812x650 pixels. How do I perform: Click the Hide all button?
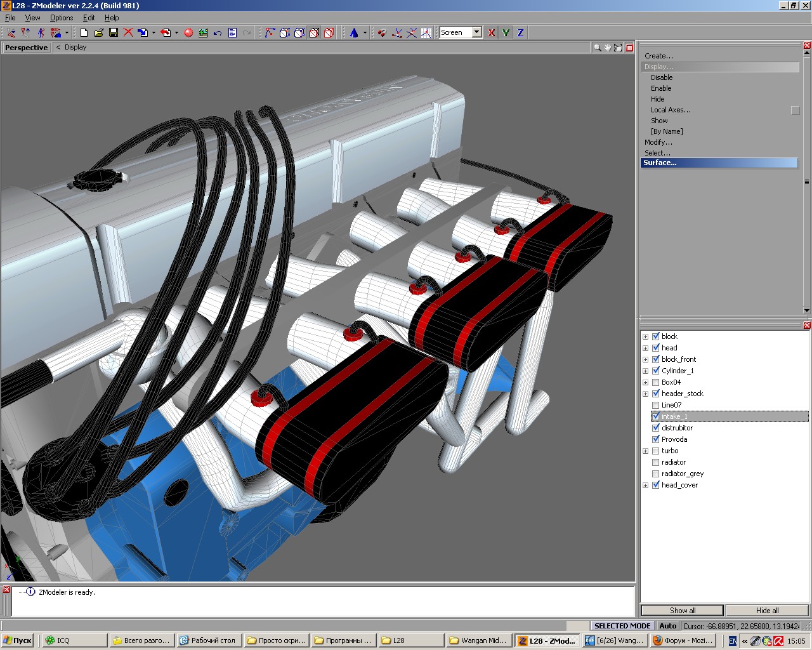[x=767, y=610]
